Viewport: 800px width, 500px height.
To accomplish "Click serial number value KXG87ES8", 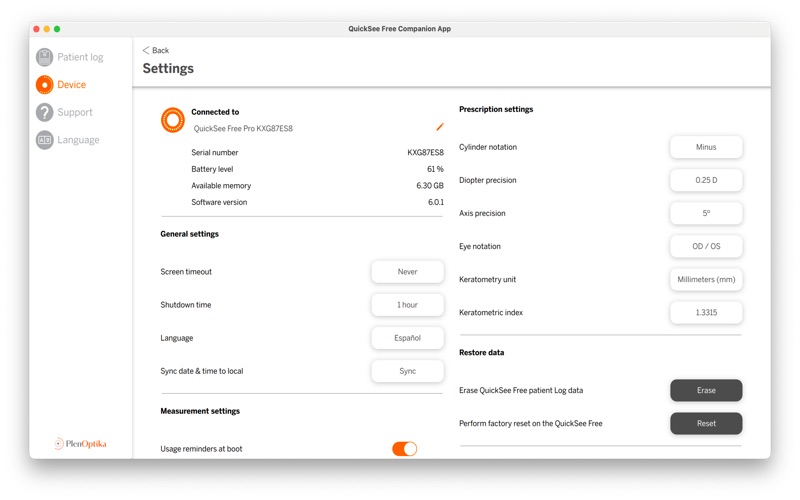I will point(426,153).
